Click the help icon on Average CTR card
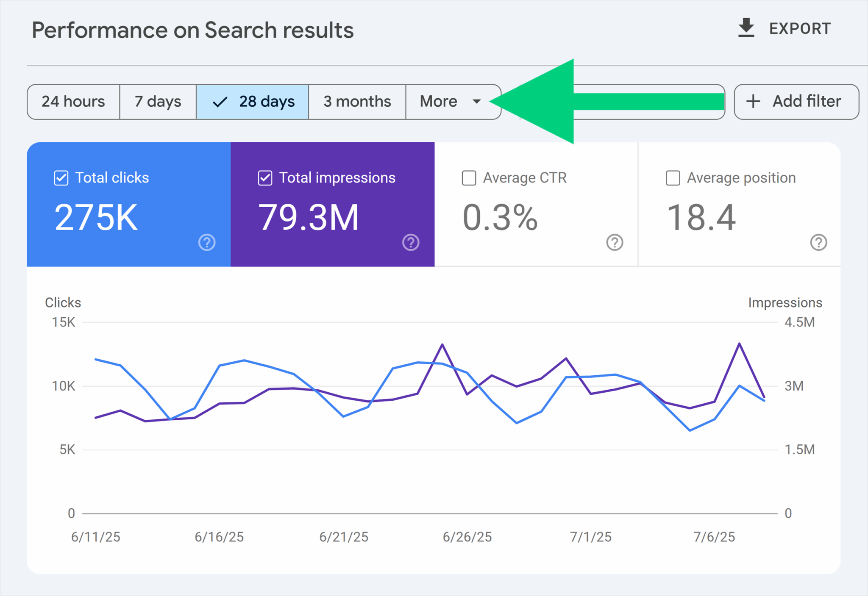Image resolution: width=868 pixels, height=596 pixels. [615, 243]
